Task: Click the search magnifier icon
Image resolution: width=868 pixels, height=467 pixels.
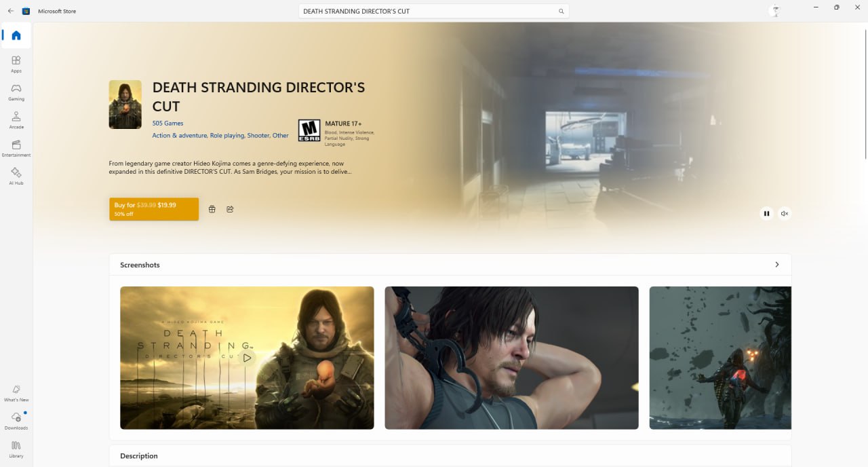Action: pyautogui.click(x=561, y=11)
